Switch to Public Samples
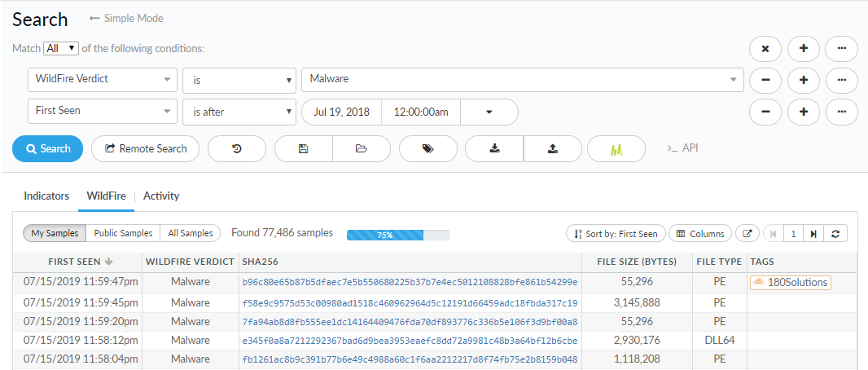 [123, 233]
